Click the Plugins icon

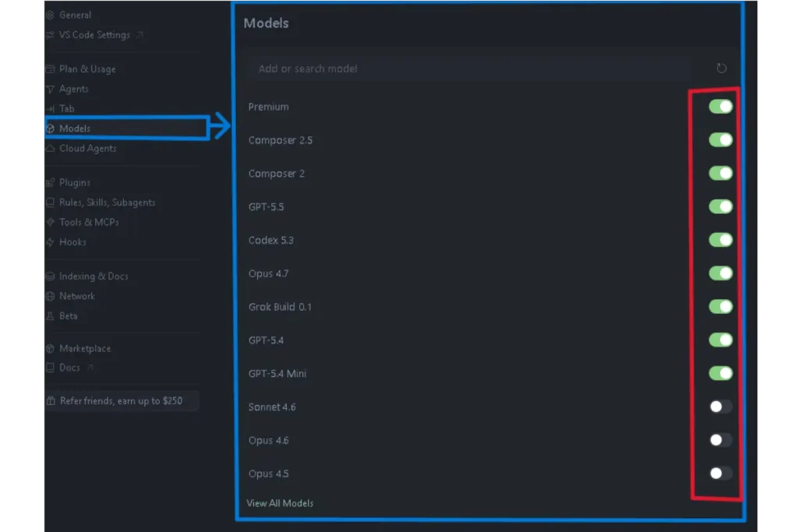[51, 182]
